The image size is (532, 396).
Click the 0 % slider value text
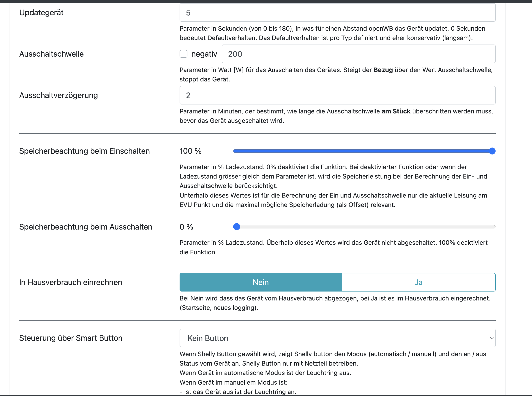(x=186, y=227)
